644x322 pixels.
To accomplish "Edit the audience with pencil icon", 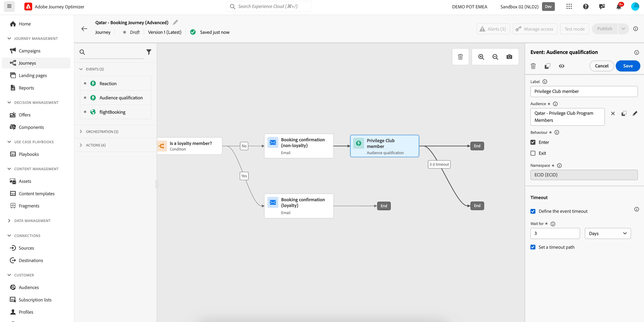I will coord(635,113).
